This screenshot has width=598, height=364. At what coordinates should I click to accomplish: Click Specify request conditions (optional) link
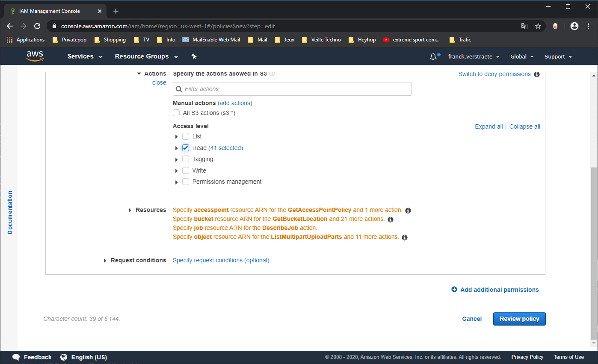click(x=221, y=260)
